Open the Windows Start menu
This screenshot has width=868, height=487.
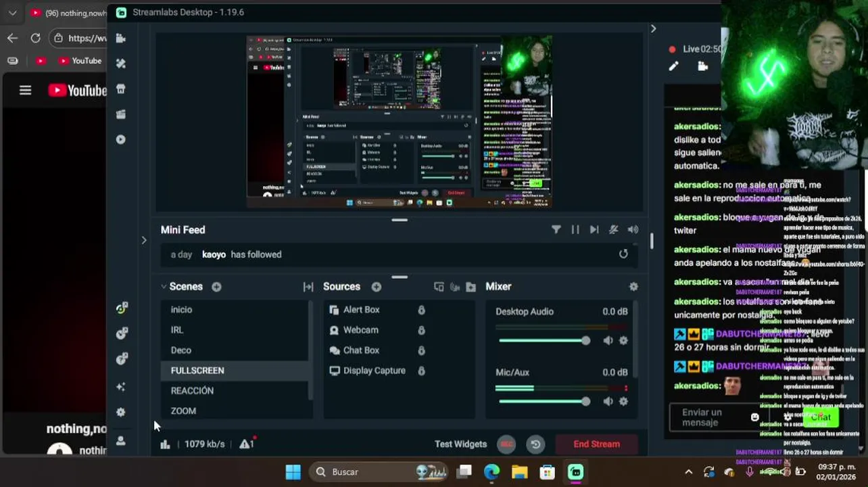click(293, 472)
